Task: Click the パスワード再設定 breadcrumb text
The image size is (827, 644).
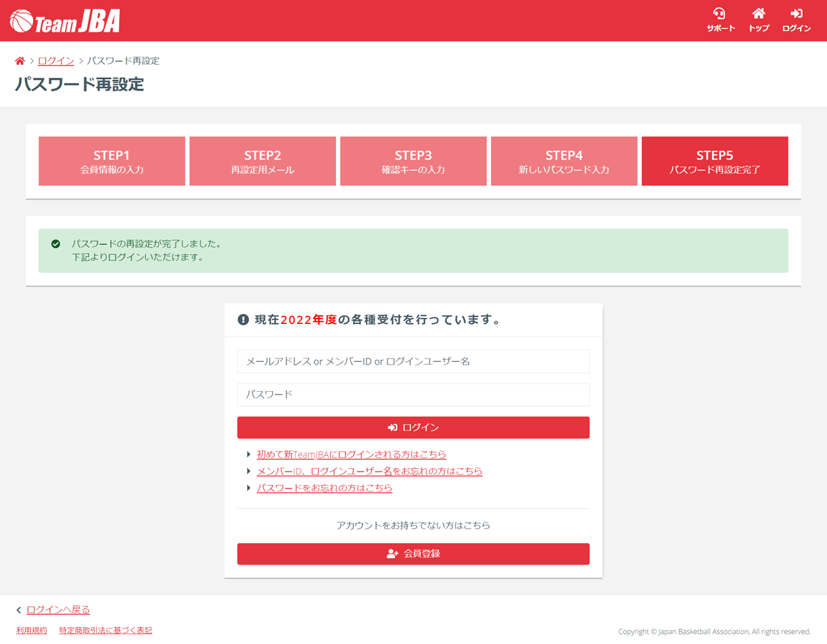Action: [123, 61]
